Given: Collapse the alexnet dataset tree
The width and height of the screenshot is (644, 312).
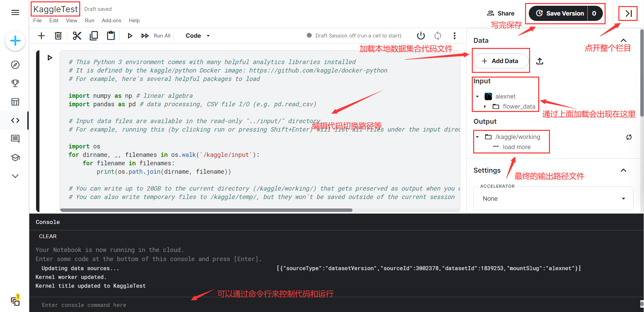Looking at the screenshot, I should pos(477,96).
